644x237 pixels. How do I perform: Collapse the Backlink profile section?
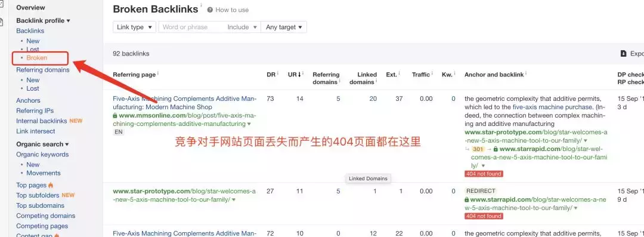pyautogui.click(x=43, y=20)
